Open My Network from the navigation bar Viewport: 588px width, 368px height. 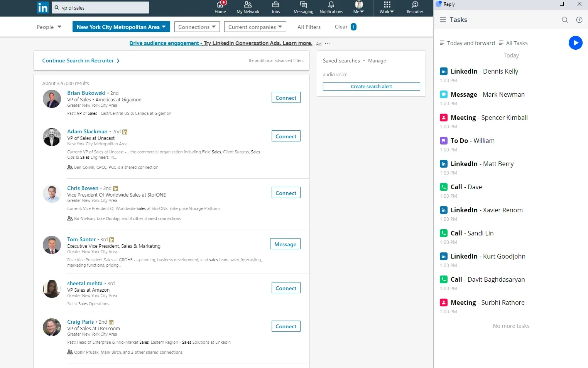click(x=248, y=7)
